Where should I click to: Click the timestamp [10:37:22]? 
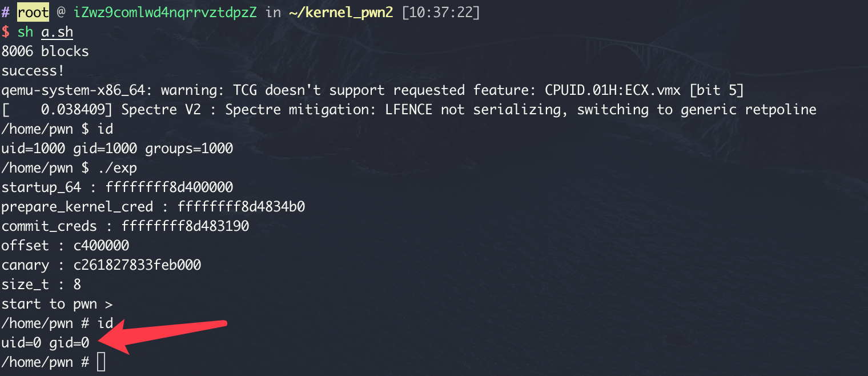[441, 12]
